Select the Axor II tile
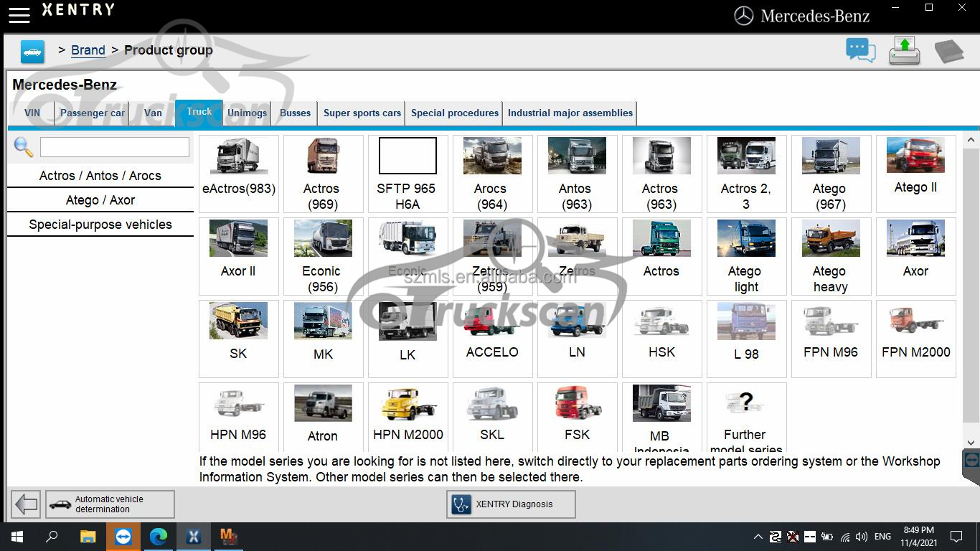980x551 pixels. pyautogui.click(x=239, y=256)
